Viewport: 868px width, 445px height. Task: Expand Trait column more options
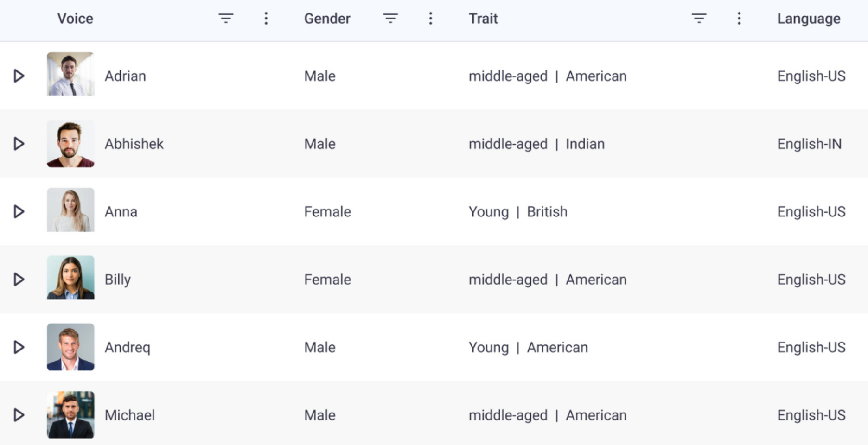(739, 19)
